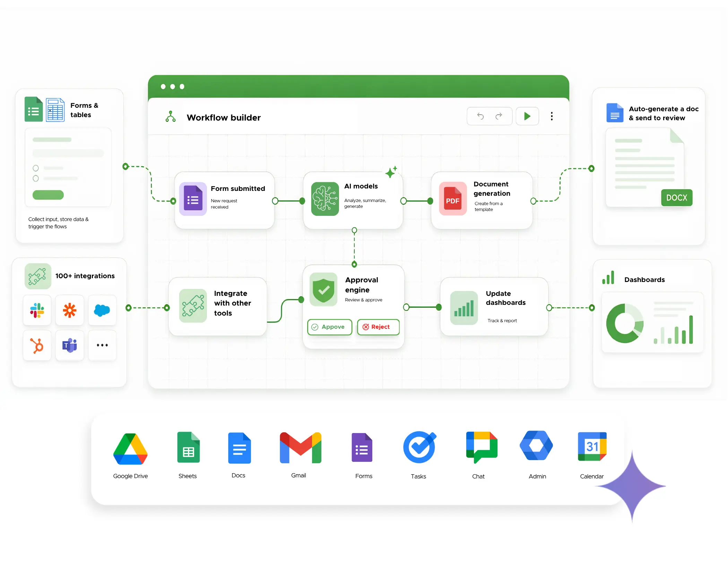This screenshot has width=728, height=582.
Task: Click the Google Calendar icon
Action: [592, 447]
